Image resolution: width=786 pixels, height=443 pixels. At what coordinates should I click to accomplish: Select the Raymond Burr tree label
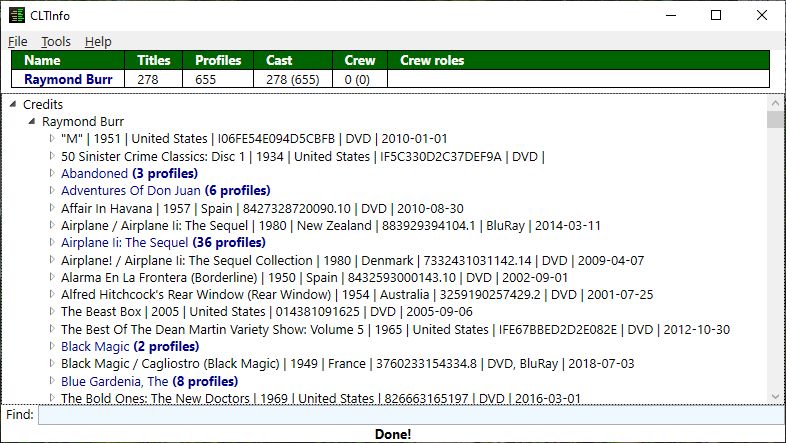pos(83,121)
